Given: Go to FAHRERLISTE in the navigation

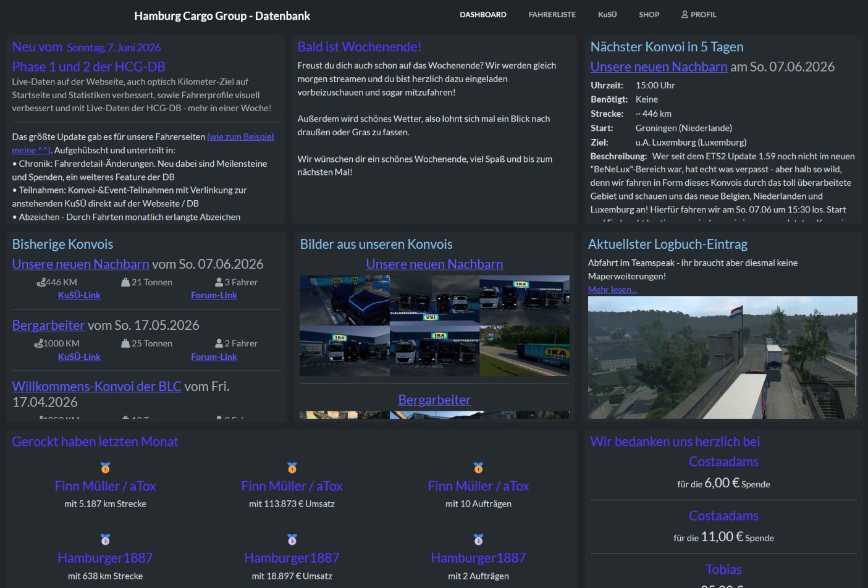Looking at the screenshot, I should pos(552,14).
